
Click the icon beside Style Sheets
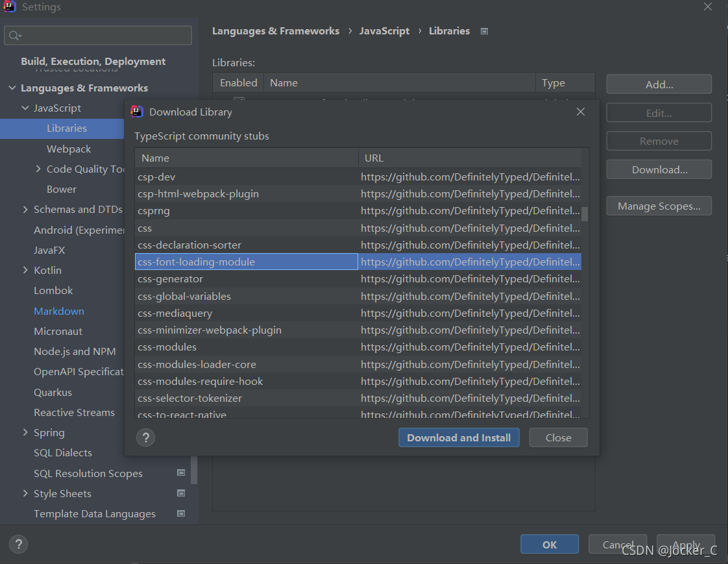coord(181,493)
